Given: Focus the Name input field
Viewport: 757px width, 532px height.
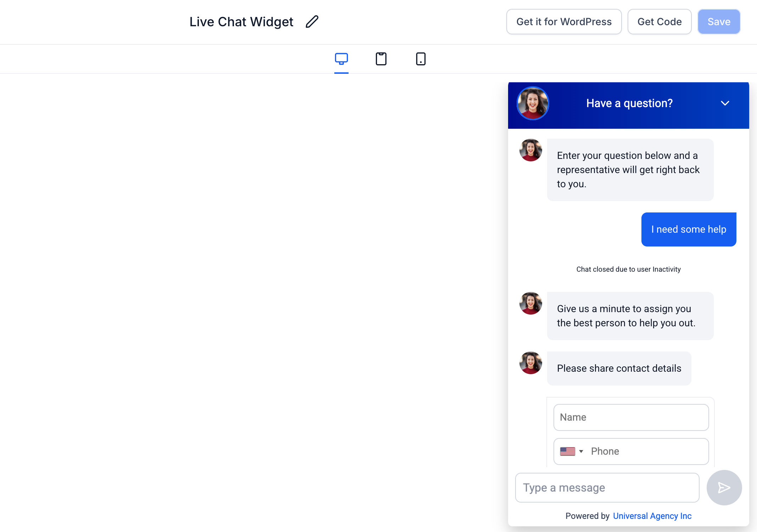Looking at the screenshot, I should 631,417.
